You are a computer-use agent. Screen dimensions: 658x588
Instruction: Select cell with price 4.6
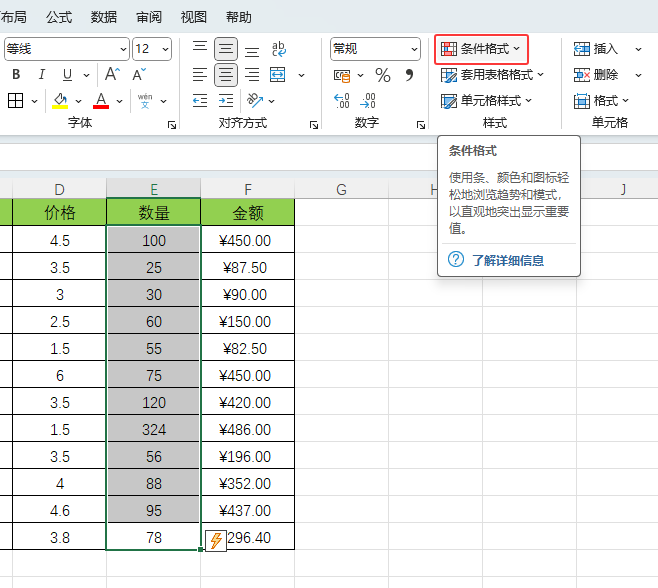click(59, 510)
